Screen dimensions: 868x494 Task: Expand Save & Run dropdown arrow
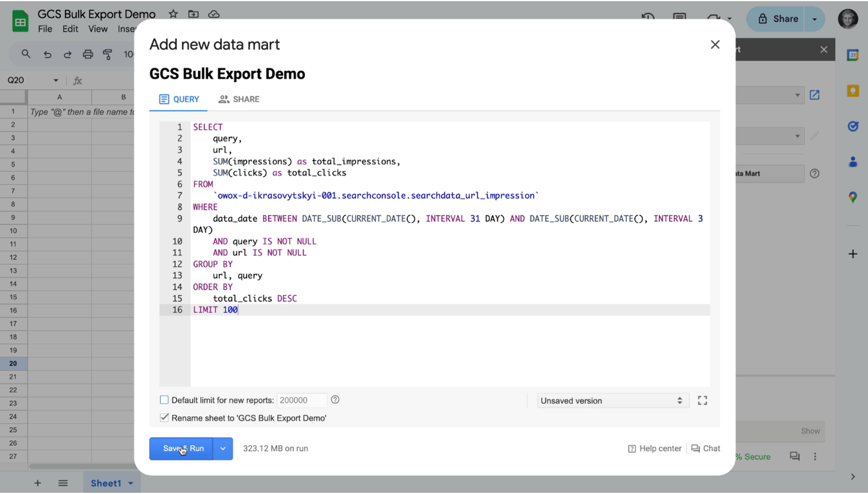pyautogui.click(x=223, y=448)
